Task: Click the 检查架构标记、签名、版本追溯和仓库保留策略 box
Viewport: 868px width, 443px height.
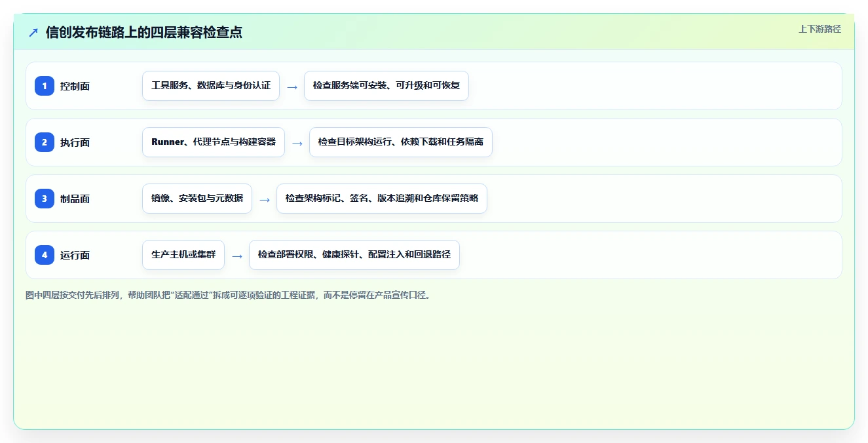Action: tap(382, 199)
